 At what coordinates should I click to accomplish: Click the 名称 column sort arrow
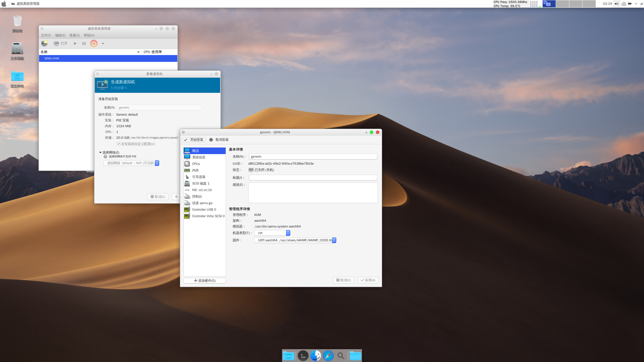[x=138, y=52]
